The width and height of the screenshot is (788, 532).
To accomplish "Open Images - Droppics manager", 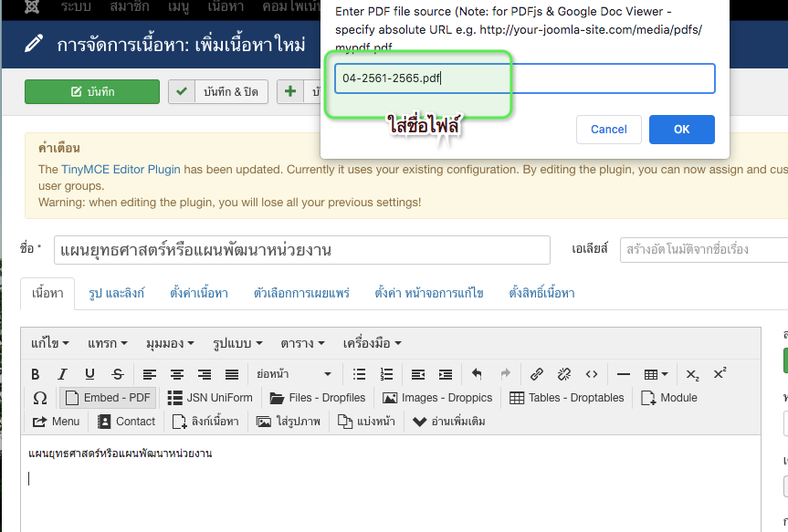I will [x=437, y=398].
